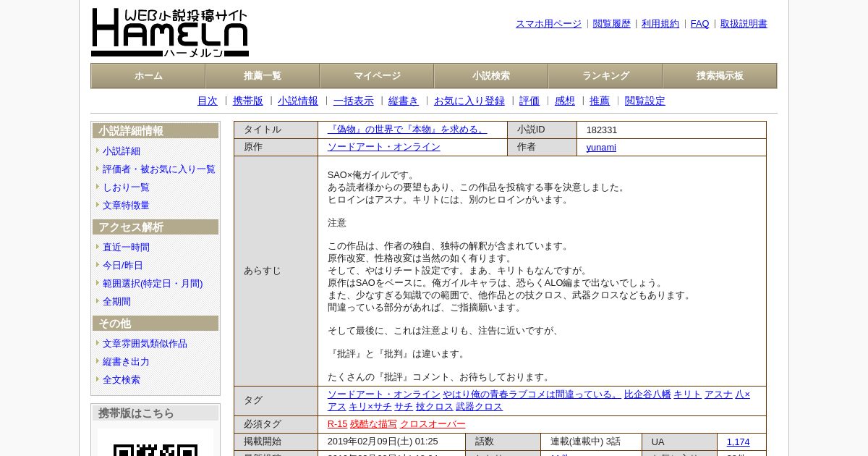Switch to 携帯版 in submenu
868x456 pixels.
pyautogui.click(x=248, y=101)
